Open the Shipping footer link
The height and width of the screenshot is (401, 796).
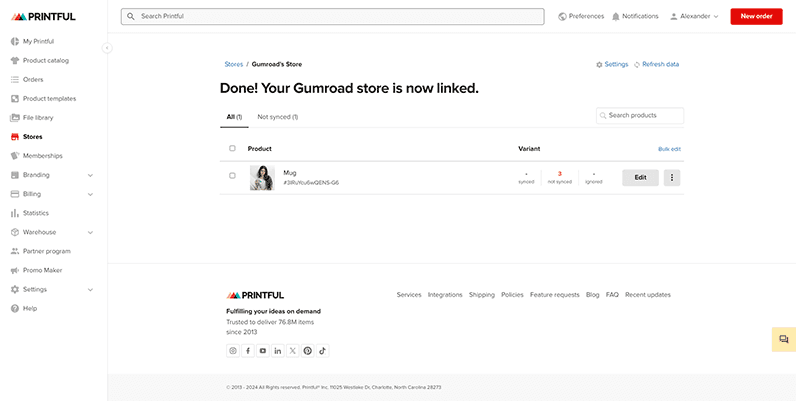click(x=482, y=295)
